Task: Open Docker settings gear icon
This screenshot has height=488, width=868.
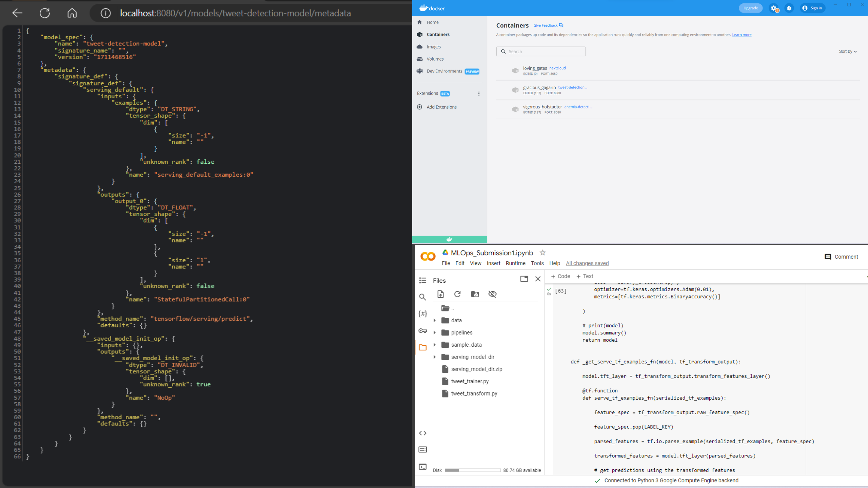Action: [x=773, y=8]
